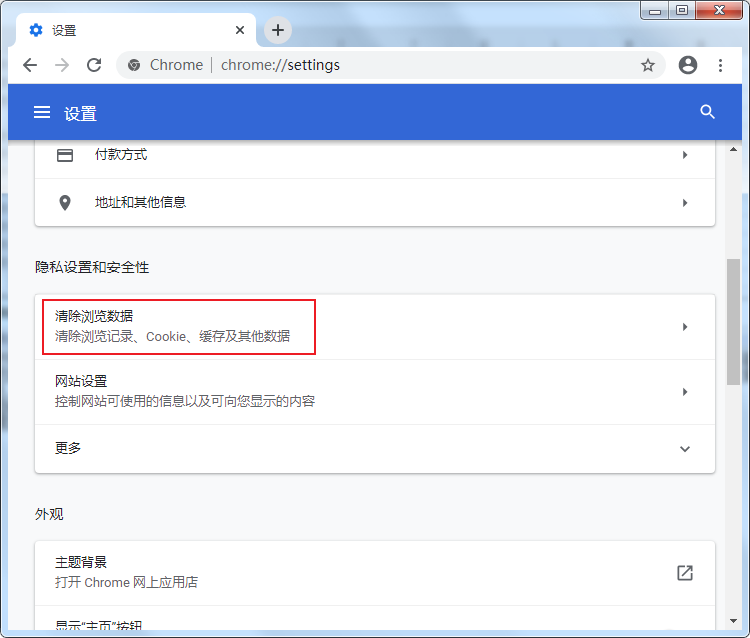Expand the 更多 section chevron
Image resolution: width=750 pixels, height=638 pixels.
pyautogui.click(x=685, y=449)
